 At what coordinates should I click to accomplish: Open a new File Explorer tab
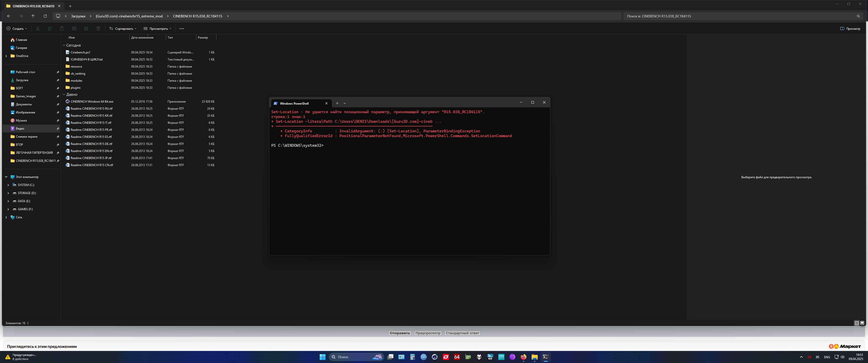tap(70, 6)
